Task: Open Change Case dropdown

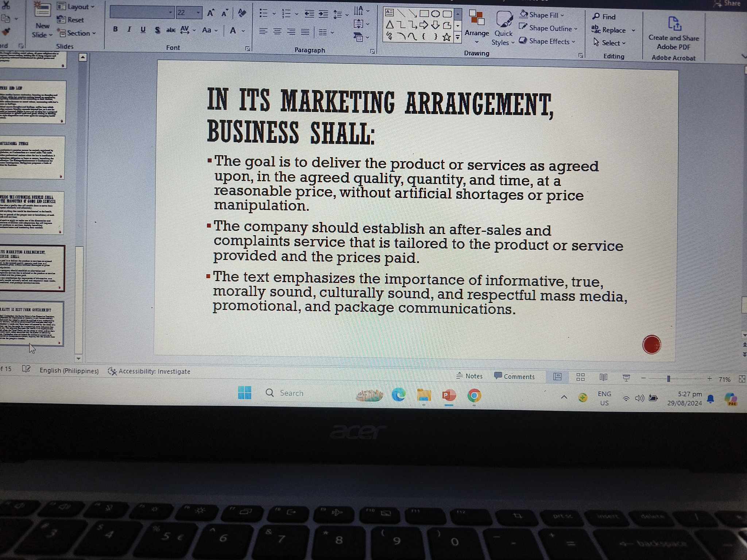Action: tap(210, 30)
